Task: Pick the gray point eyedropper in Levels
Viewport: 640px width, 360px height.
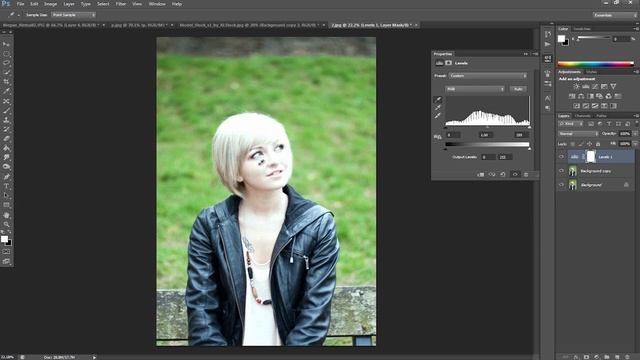Action: [438, 108]
